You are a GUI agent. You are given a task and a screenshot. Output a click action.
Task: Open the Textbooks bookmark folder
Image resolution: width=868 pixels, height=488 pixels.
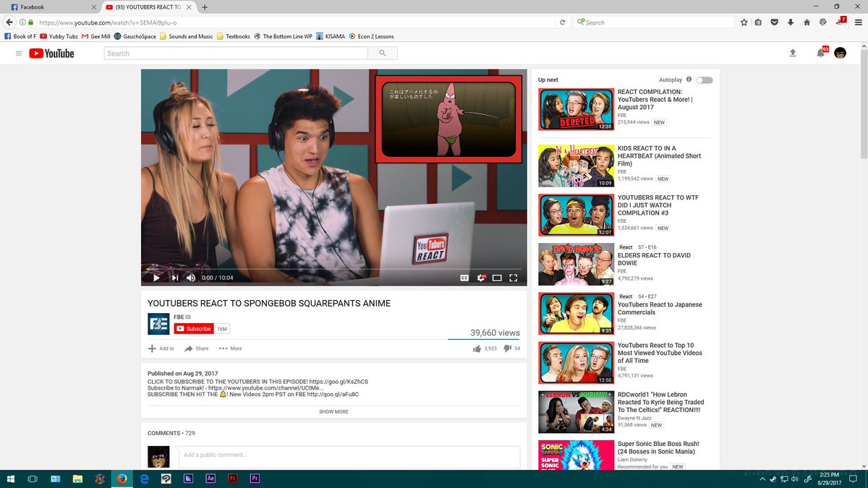[234, 36]
